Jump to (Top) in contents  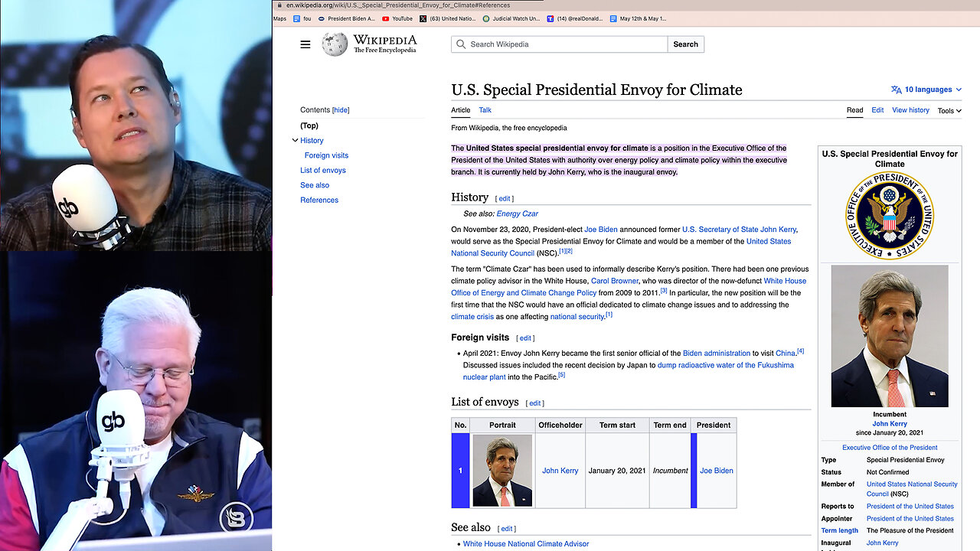309,126
